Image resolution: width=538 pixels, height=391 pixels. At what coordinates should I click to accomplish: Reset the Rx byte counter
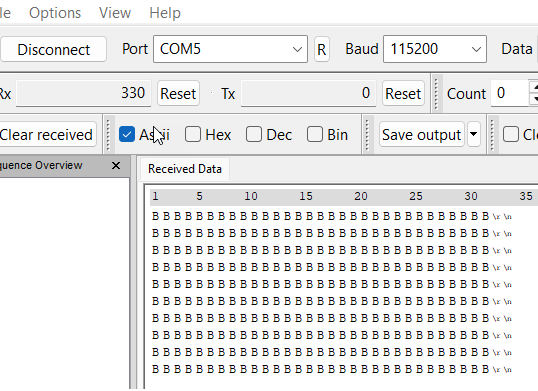click(x=178, y=93)
